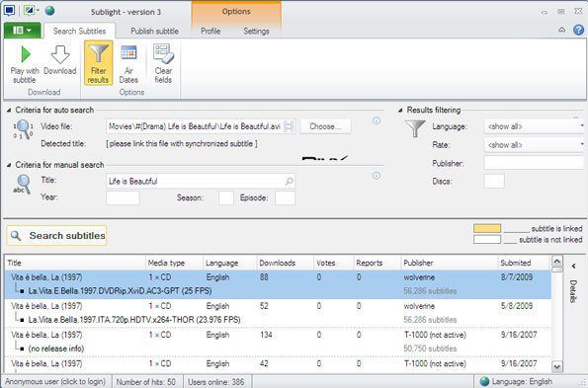The height and width of the screenshot is (388, 588).
Task: Click the yellow subtitle is linked swatch
Action: (487, 228)
